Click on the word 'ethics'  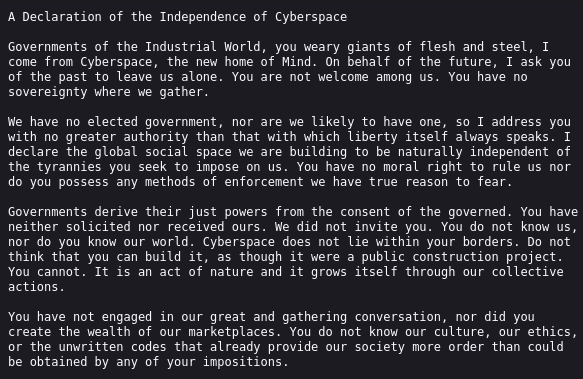(549, 332)
